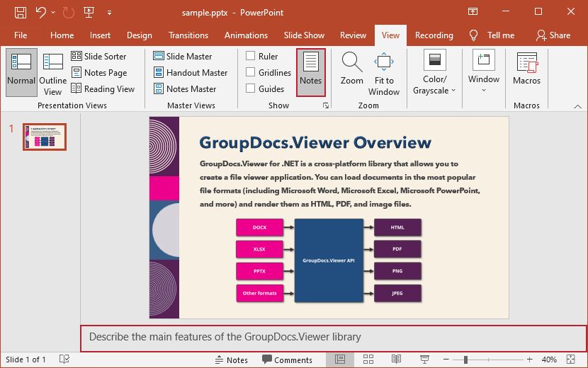
Task: Undo the last action
Action: [41, 12]
